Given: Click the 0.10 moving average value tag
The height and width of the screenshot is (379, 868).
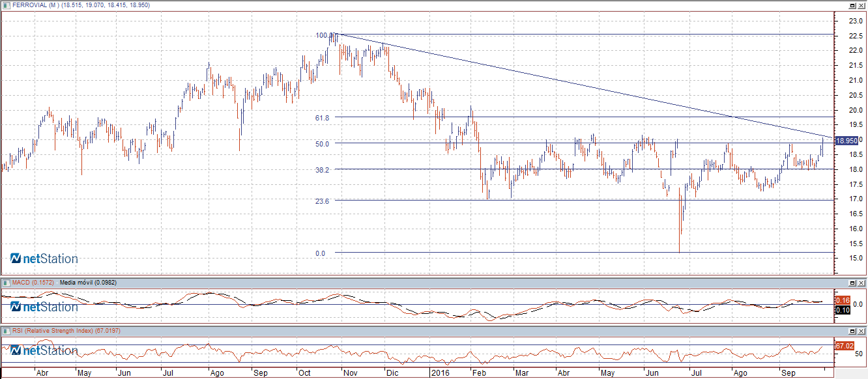Looking at the screenshot, I should 842,309.
